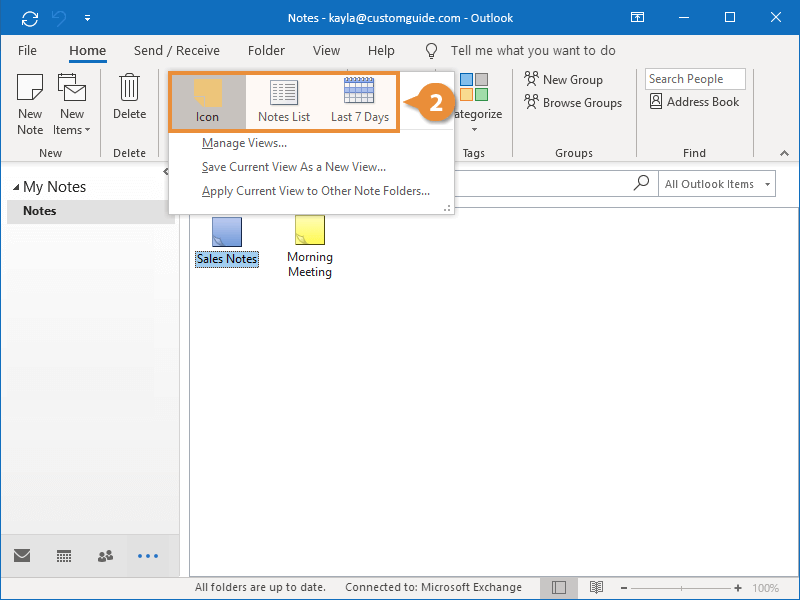Choose Manage Views… from the menu
Image resolution: width=800 pixels, height=600 pixels.
(x=244, y=143)
